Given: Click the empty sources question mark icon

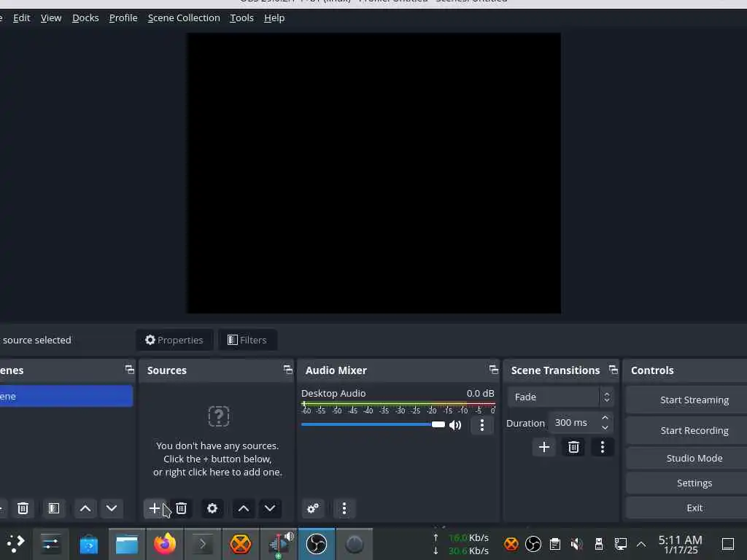Looking at the screenshot, I should tap(219, 416).
